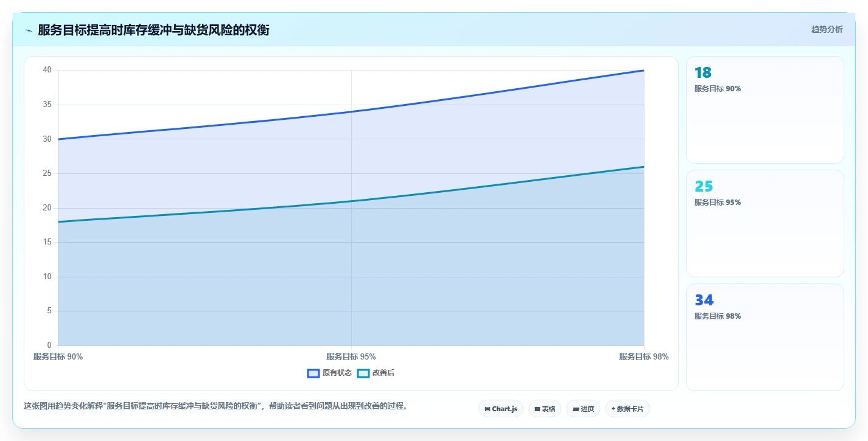Select the 数据卡片 tag button
Screen dimensions: 868x441
pos(628,409)
